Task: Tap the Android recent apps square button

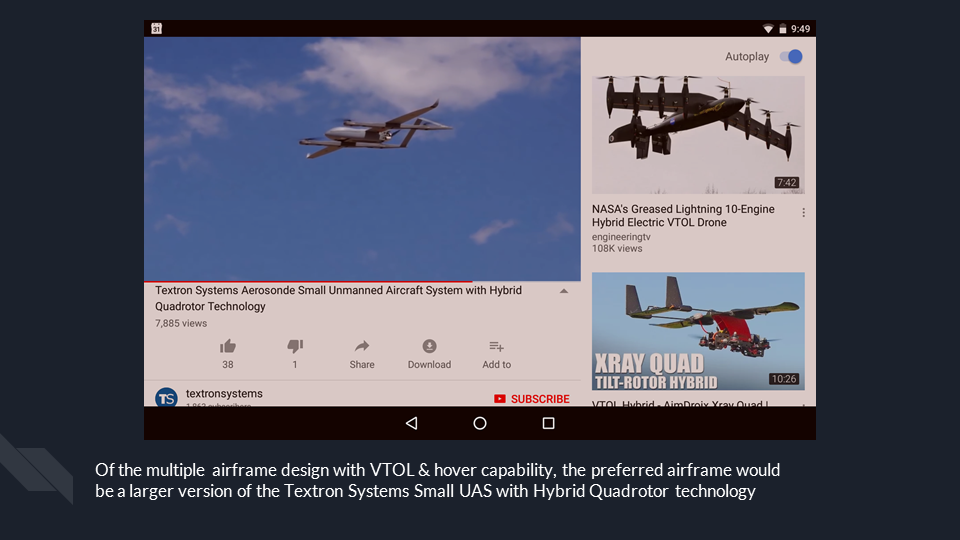Action: [549, 423]
